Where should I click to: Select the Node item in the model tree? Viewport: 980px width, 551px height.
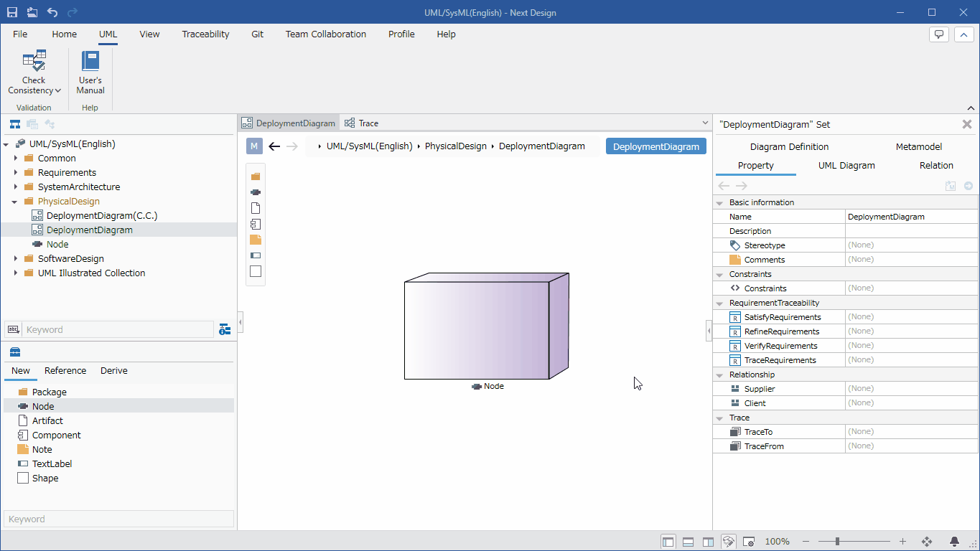pos(57,244)
